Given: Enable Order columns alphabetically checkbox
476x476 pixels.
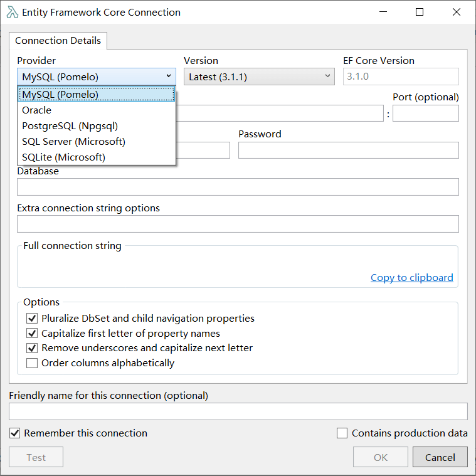Looking at the screenshot, I should click(x=32, y=362).
